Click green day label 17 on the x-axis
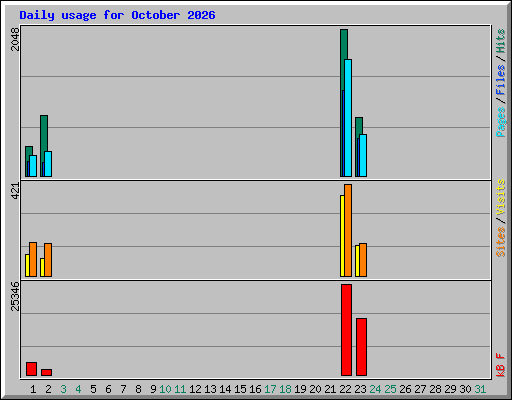The image size is (512, 400). tap(270, 389)
